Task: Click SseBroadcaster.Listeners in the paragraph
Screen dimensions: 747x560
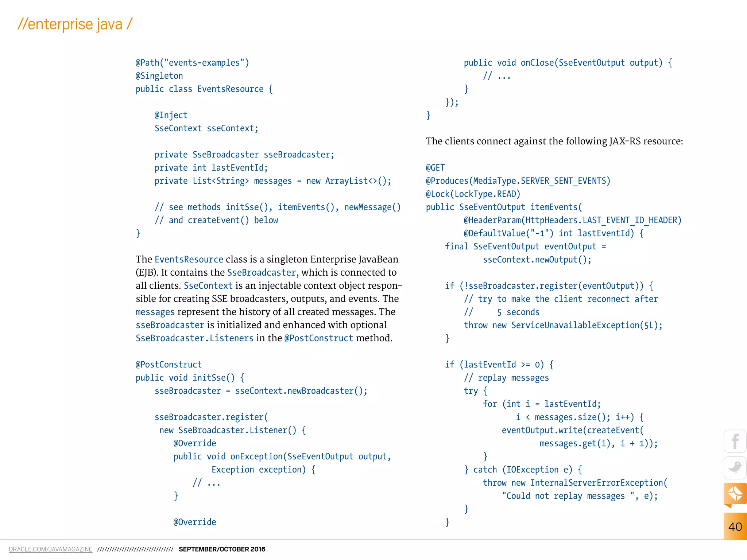Action: [x=194, y=338]
